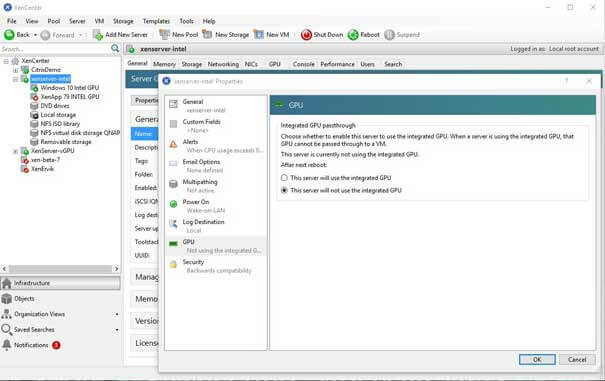Click the Notifications bell icon
The width and height of the screenshot is (605, 381).
pyautogui.click(x=7, y=345)
